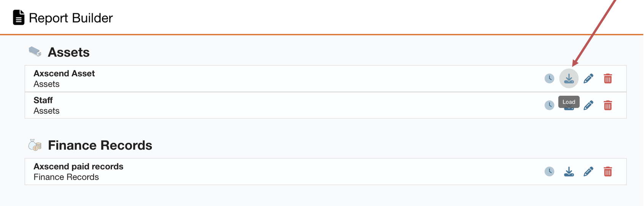Image resolution: width=644 pixels, height=206 pixels.
Task: Edit the Axscend Asset report
Action: tap(588, 79)
